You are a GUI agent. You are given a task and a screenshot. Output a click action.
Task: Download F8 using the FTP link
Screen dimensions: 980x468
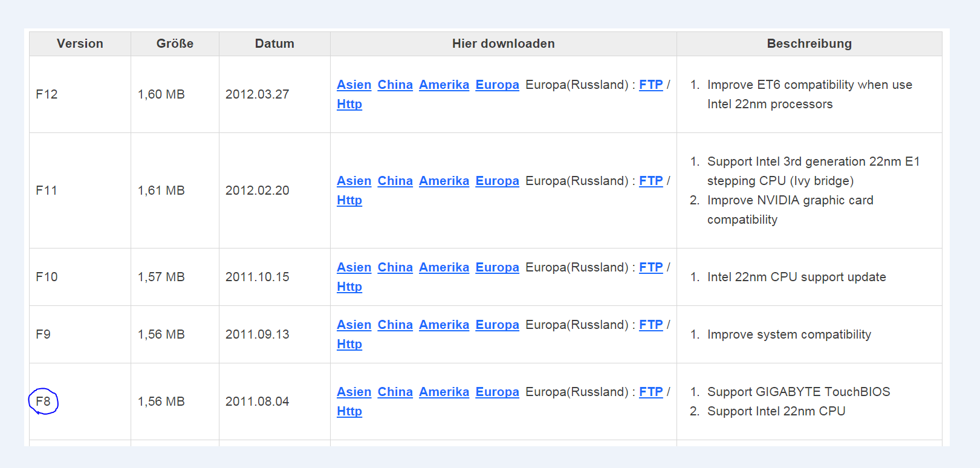pyautogui.click(x=651, y=392)
